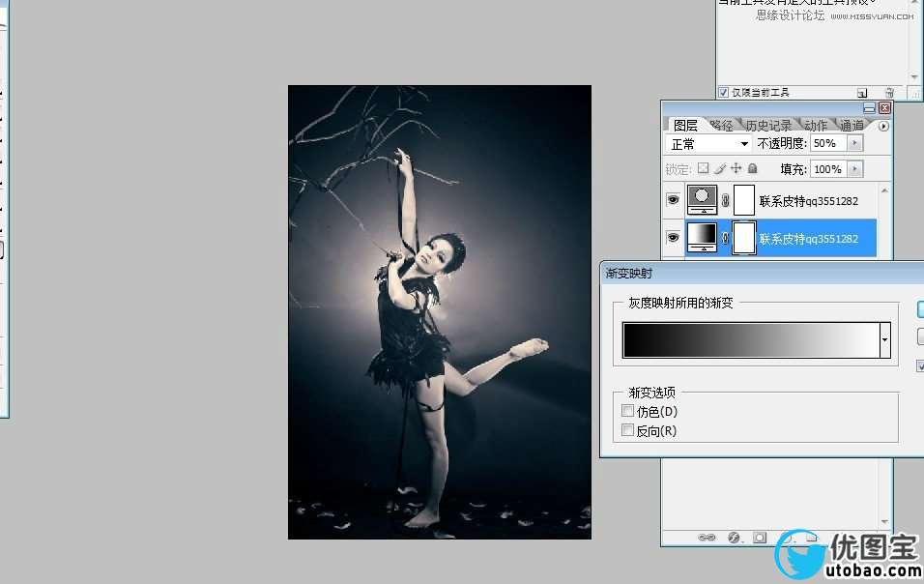This screenshot has width=924, height=584.
Task: Click the 渐变映射 dialog title bar
Action: point(762,273)
